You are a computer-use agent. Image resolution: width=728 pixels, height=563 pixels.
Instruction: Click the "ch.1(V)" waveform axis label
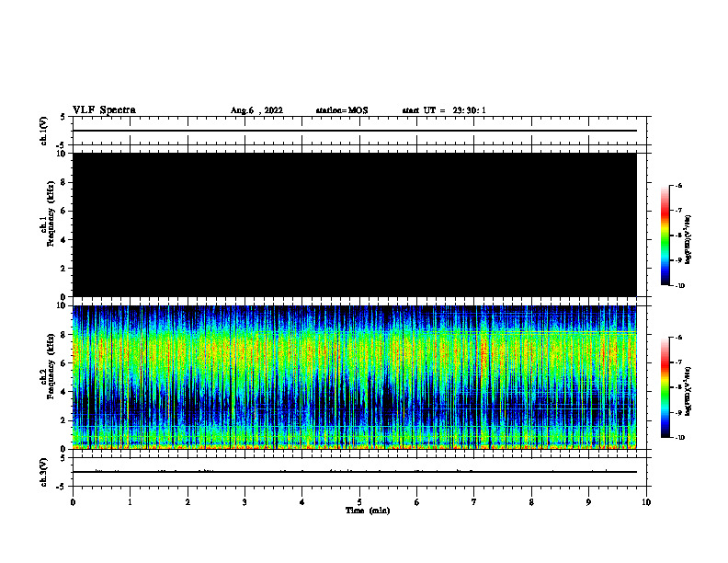pos(43,131)
